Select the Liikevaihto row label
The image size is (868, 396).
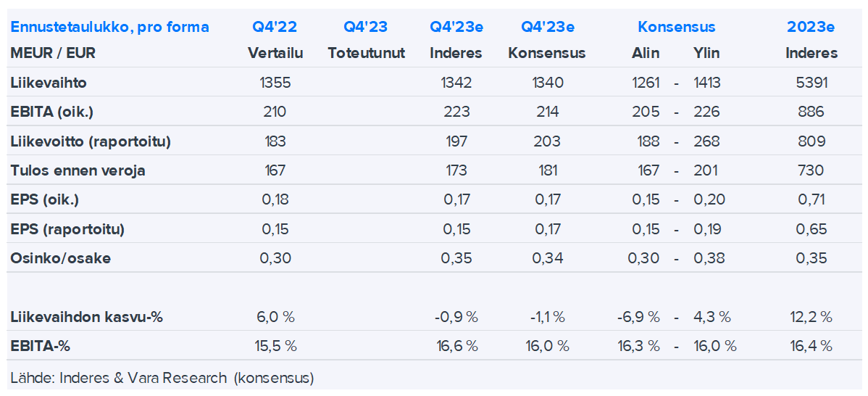(x=49, y=83)
